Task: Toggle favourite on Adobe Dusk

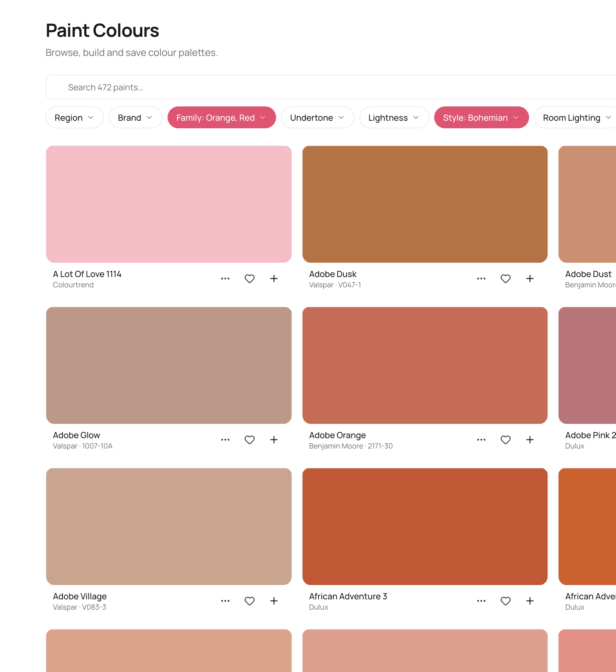Action: pyautogui.click(x=505, y=279)
